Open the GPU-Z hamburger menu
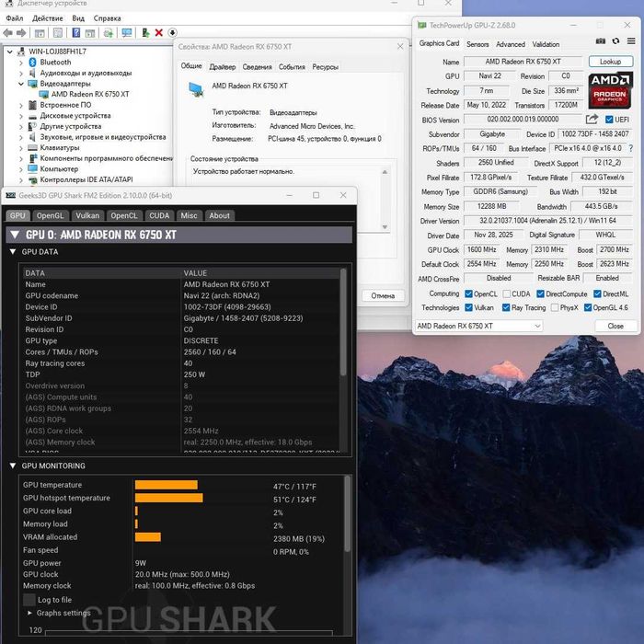Viewport: 644px width, 644px height. [x=631, y=41]
